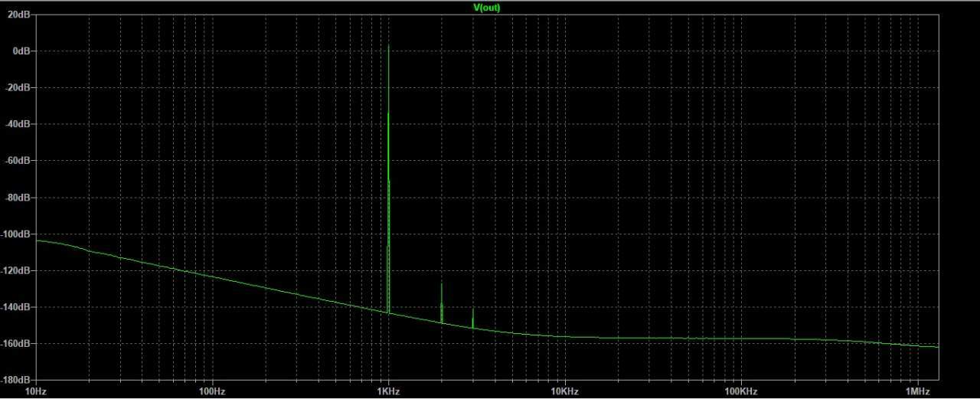The width and height of the screenshot is (980, 399).
Task: Click the -180dB y-axis label
Action: coord(17,380)
